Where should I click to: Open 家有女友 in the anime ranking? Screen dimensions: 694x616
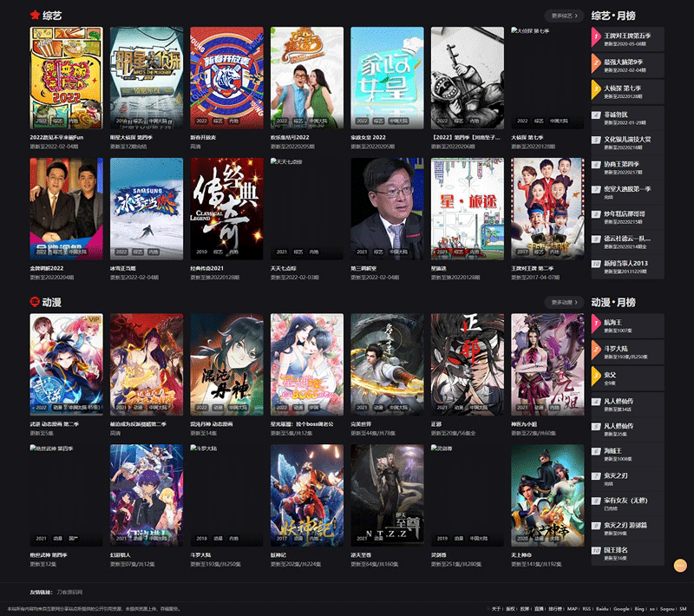tap(627, 504)
